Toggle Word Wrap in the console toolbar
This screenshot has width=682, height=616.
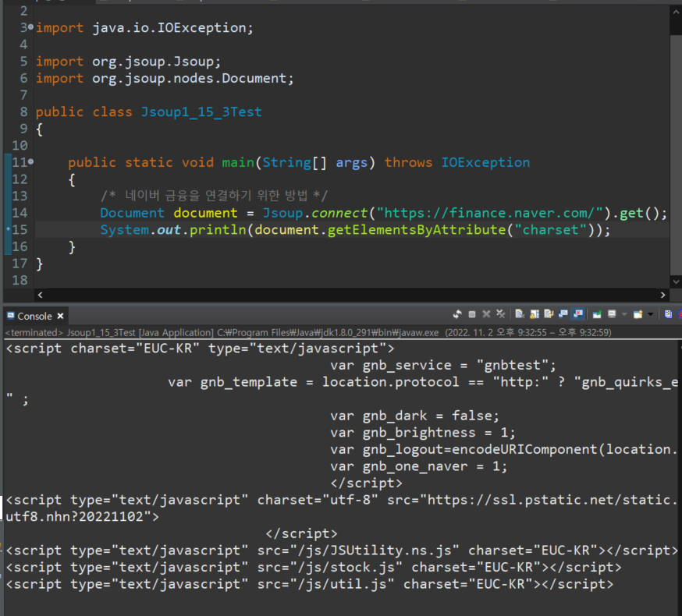549,314
